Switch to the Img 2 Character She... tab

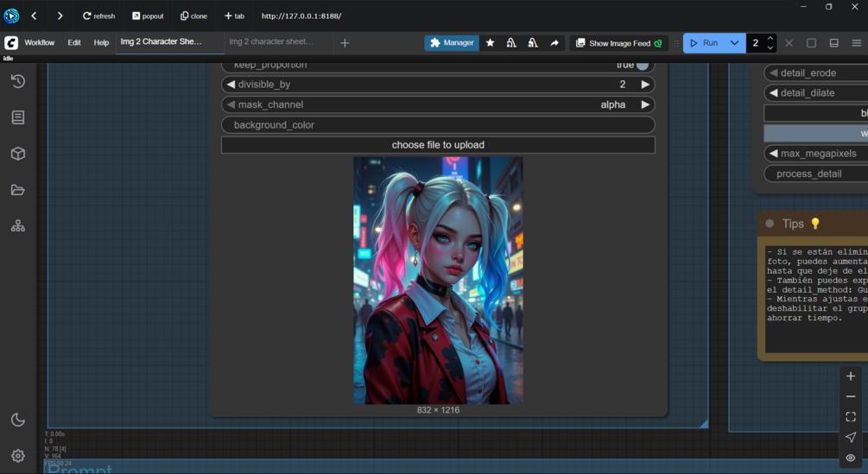click(169, 42)
